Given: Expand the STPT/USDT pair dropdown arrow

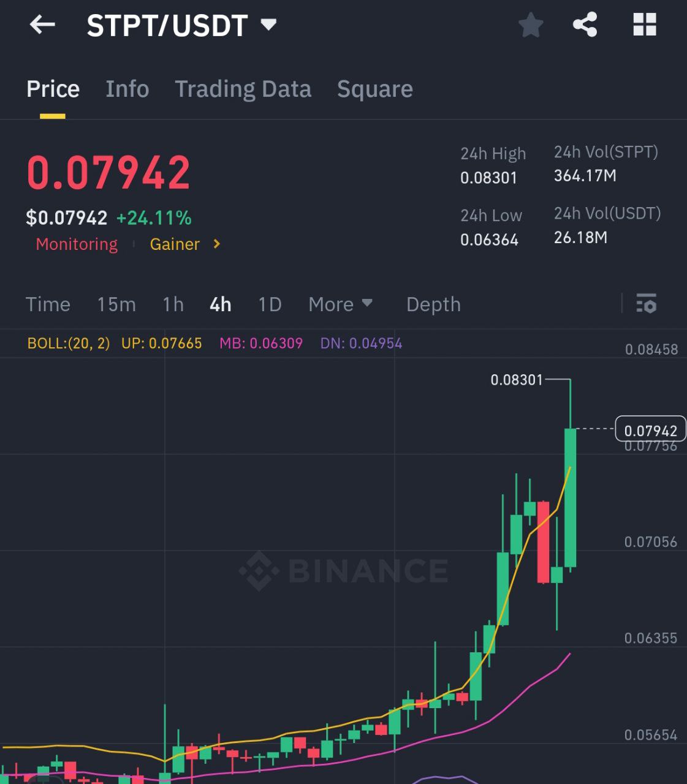Looking at the screenshot, I should point(268,25).
